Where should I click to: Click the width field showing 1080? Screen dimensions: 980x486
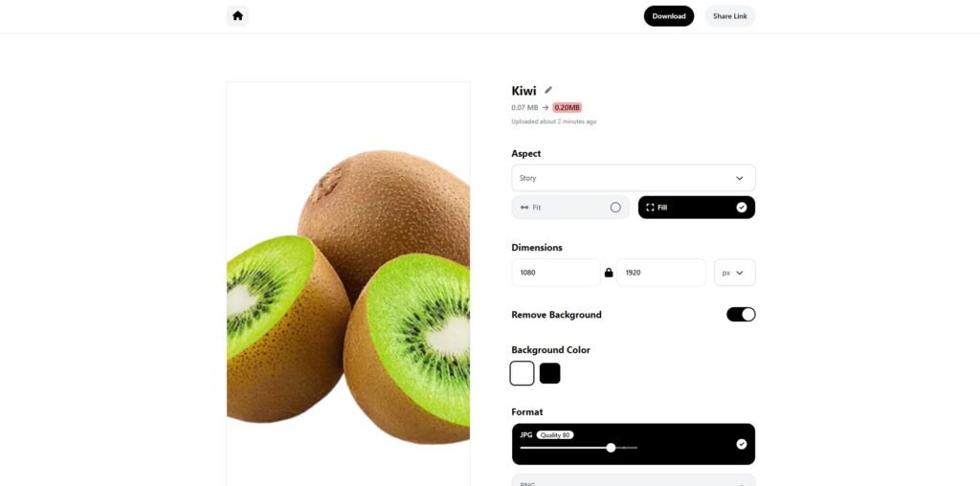556,273
